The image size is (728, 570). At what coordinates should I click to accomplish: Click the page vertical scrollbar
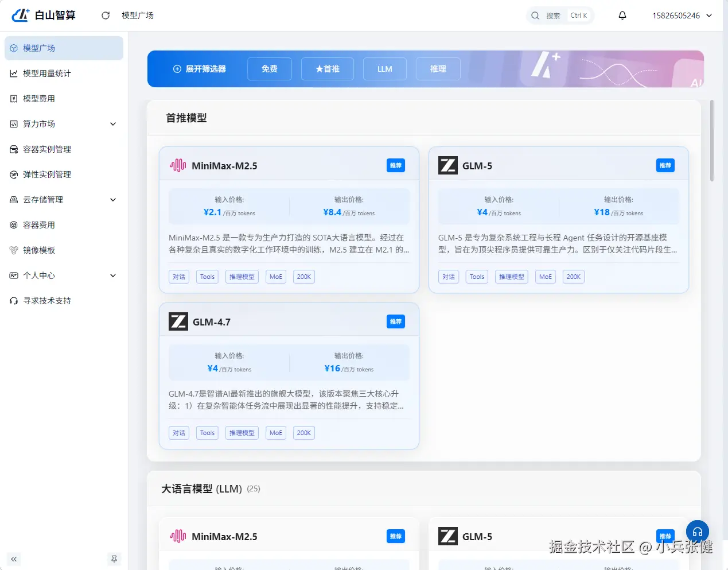(x=712, y=141)
